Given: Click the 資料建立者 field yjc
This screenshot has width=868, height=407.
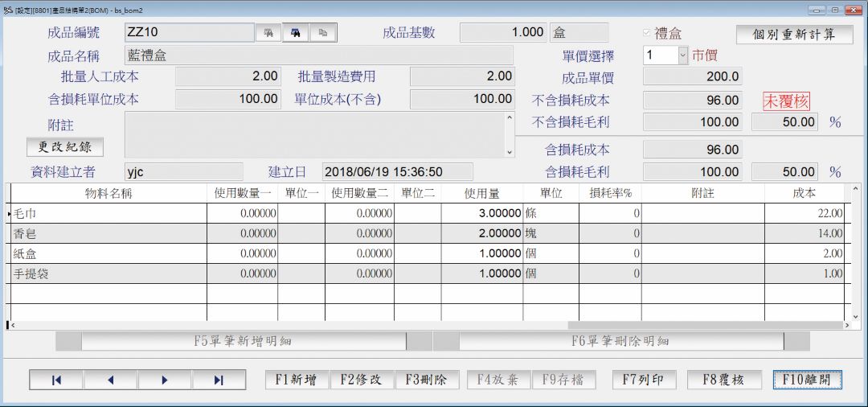Looking at the screenshot, I should pos(184,171).
